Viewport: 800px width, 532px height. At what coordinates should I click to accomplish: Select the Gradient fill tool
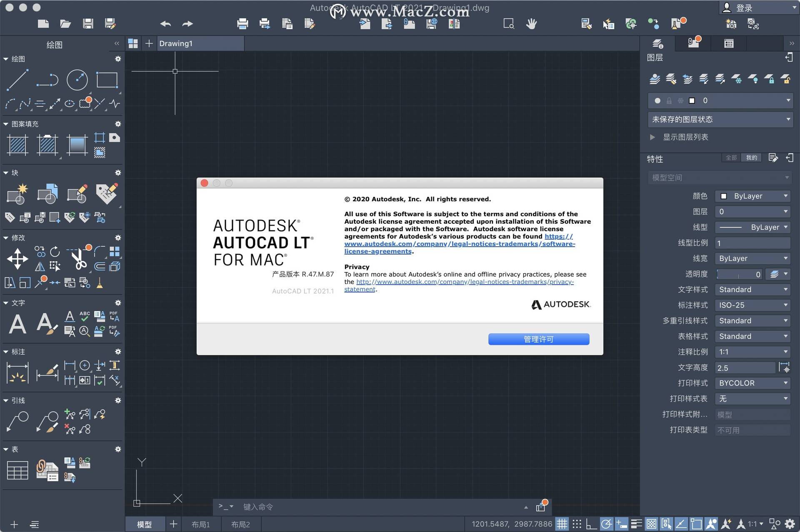point(77,145)
